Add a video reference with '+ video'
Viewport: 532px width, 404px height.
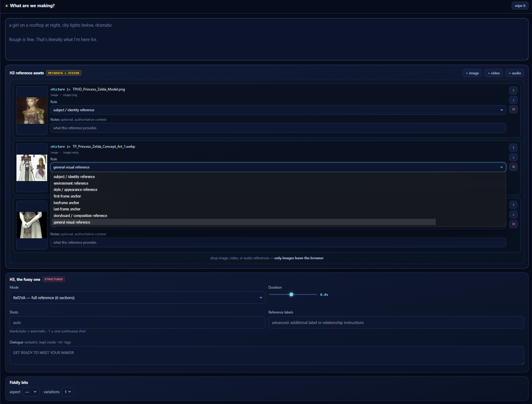494,73
